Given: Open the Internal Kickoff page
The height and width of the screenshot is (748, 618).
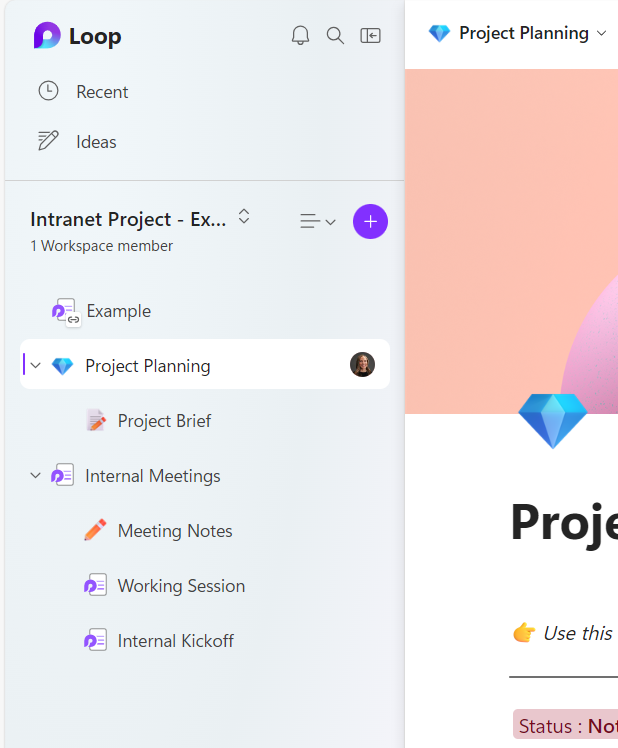Looking at the screenshot, I should click(x=175, y=641).
